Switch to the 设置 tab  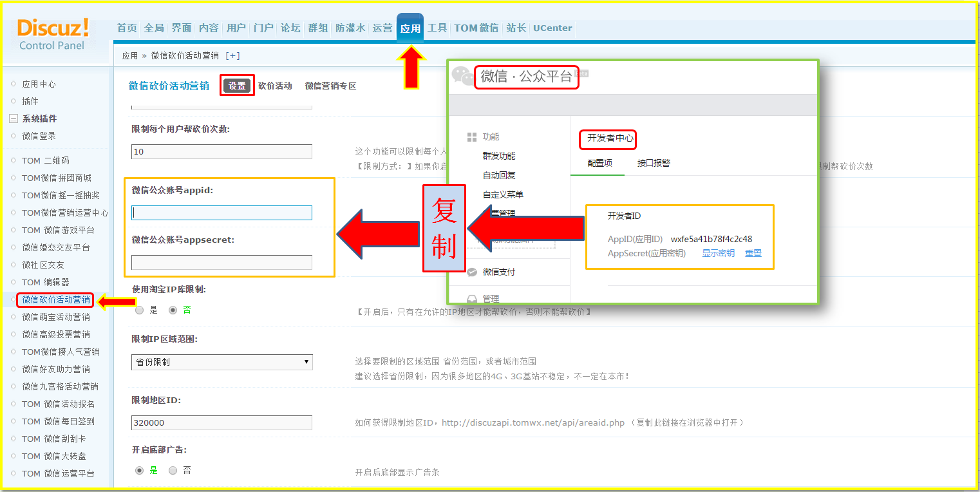pyautogui.click(x=237, y=86)
